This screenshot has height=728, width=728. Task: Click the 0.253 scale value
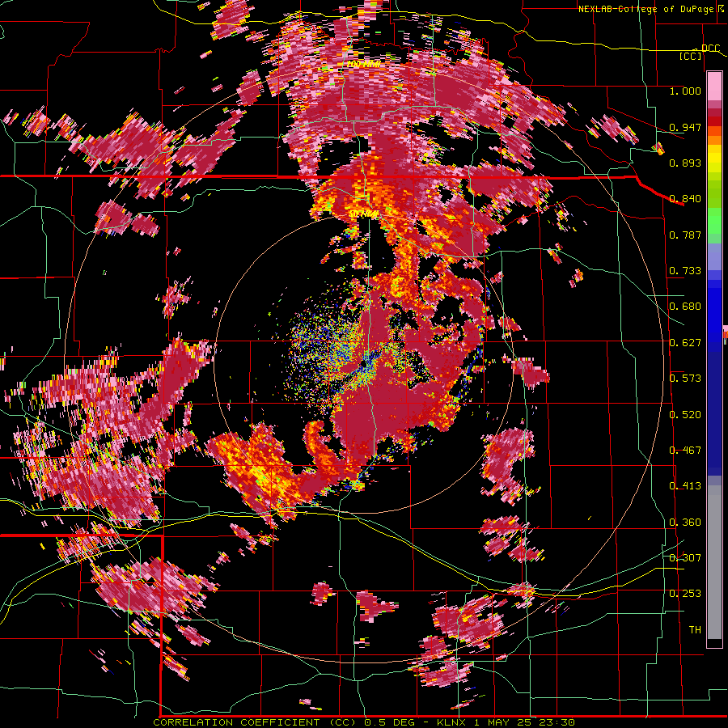point(685,594)
